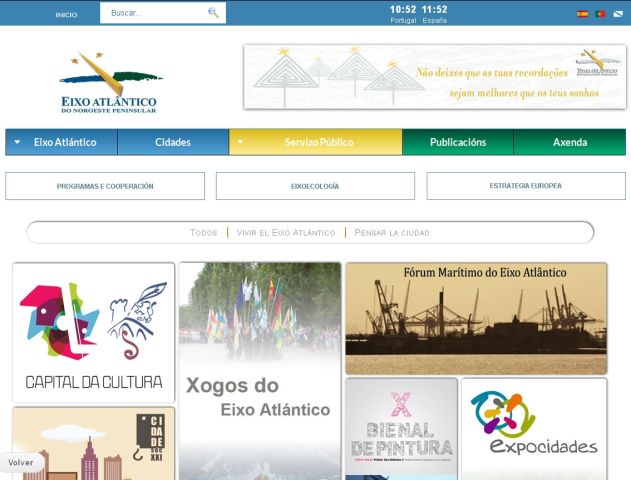This screenshot has width=631, height=480.
Task: Open the Publicacións menu
Action: coord(458,143)
